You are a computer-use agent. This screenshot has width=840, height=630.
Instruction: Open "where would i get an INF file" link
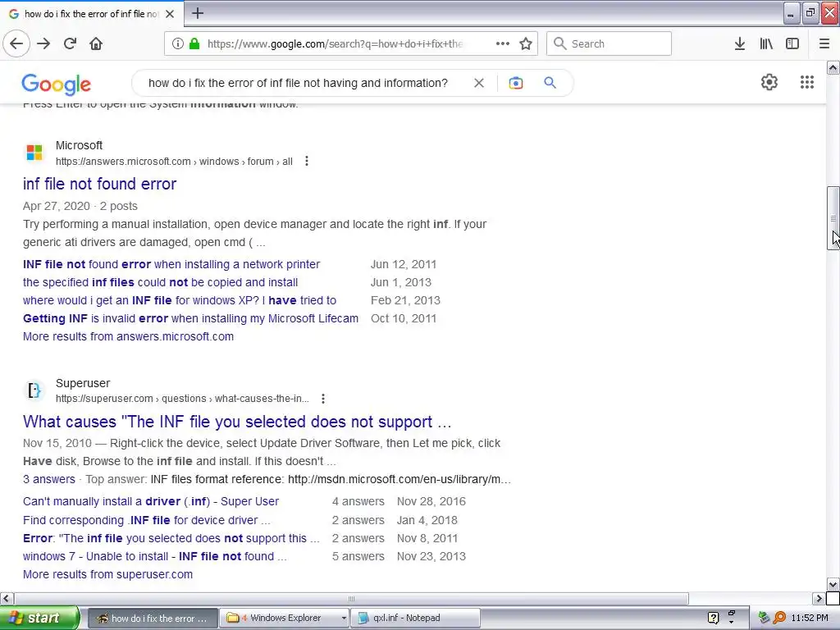point(180,300)
